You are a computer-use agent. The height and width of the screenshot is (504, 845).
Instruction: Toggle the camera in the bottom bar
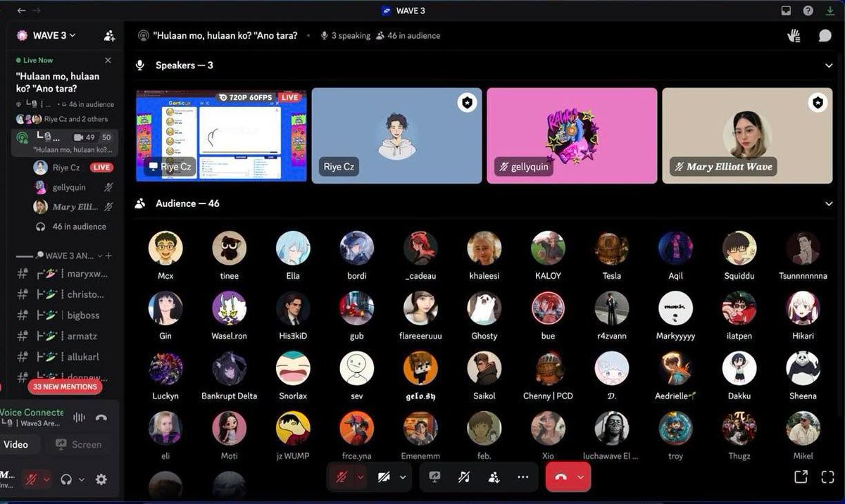(384, 477)
